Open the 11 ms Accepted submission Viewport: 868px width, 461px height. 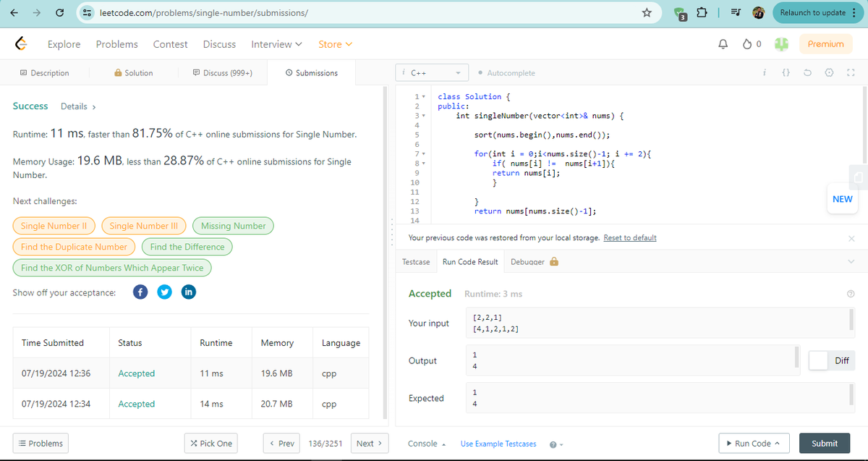pos(136,373)
